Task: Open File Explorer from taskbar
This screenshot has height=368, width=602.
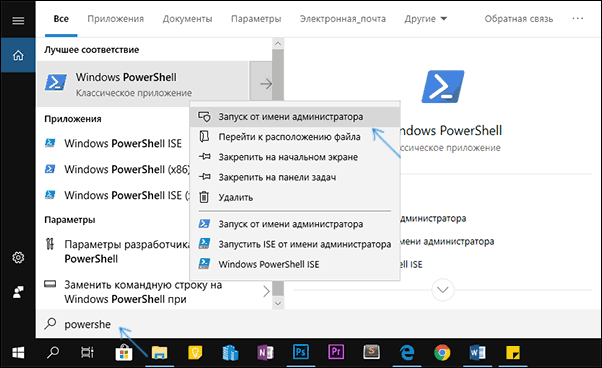Action: [159, 353]
